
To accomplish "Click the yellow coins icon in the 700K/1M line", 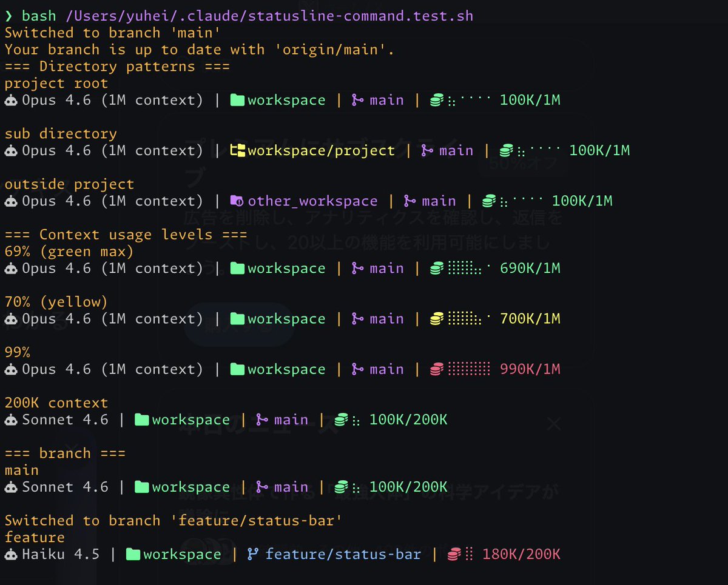I will pos(436,319).
